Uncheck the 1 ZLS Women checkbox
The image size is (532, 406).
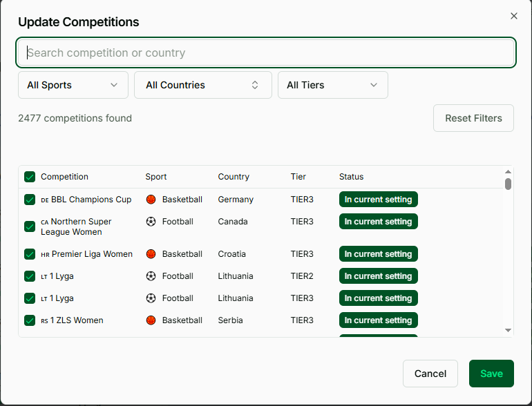tap(30, 320)
